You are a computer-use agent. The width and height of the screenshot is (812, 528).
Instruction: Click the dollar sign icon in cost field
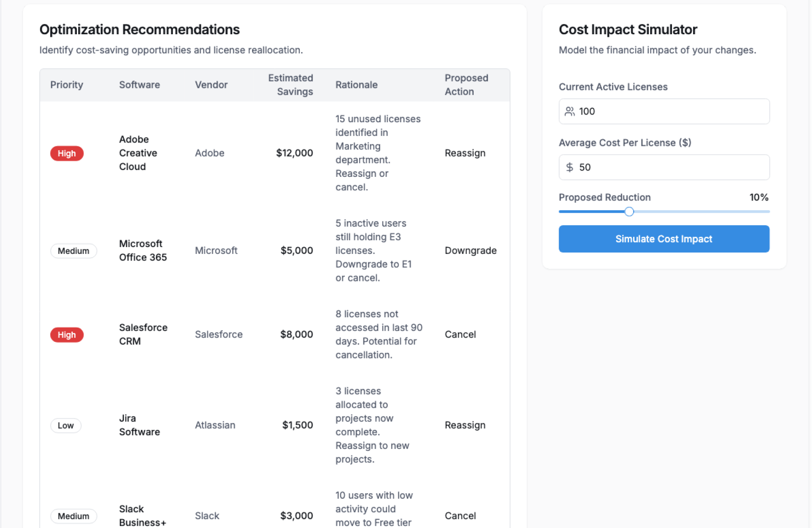tap(570, 167)
